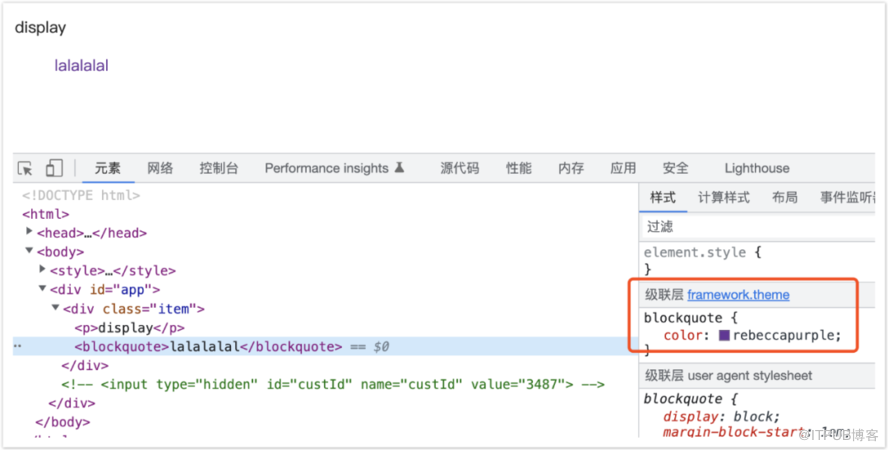The width and height of the screenshot is (888, 450).
Task: Switch to the 源代码 tab
Action: click(459, 168)
